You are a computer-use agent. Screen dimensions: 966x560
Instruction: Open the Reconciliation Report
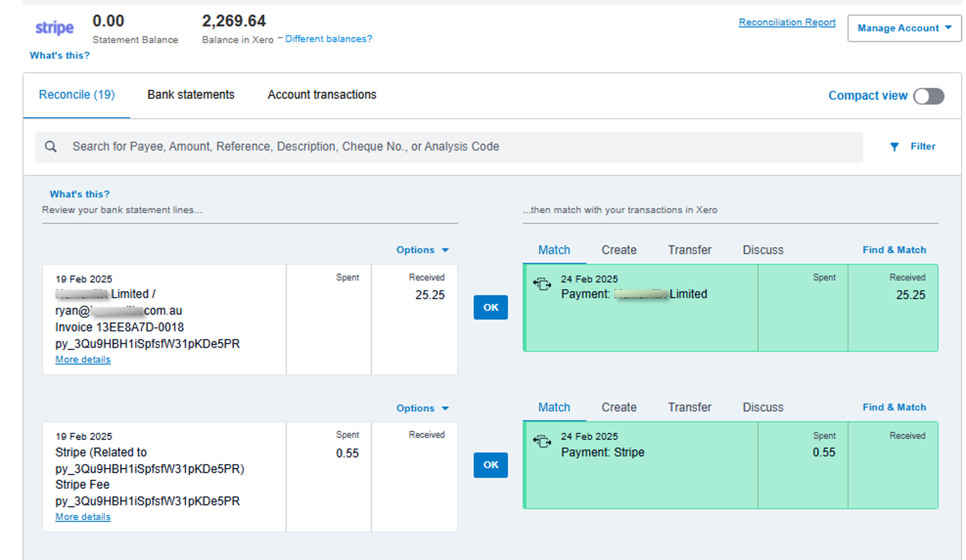tap(787, 22)
